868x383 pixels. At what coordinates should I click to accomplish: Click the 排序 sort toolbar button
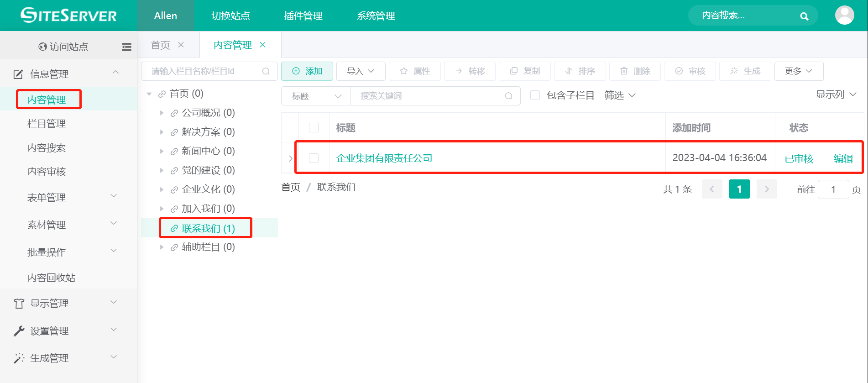(x=580, y=71)
